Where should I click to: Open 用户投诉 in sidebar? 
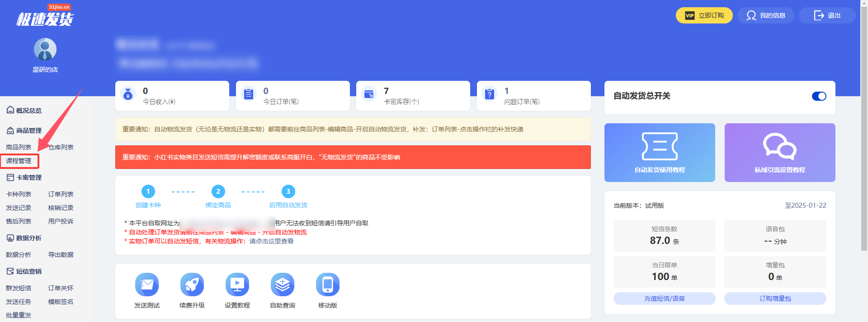(61, 221)
